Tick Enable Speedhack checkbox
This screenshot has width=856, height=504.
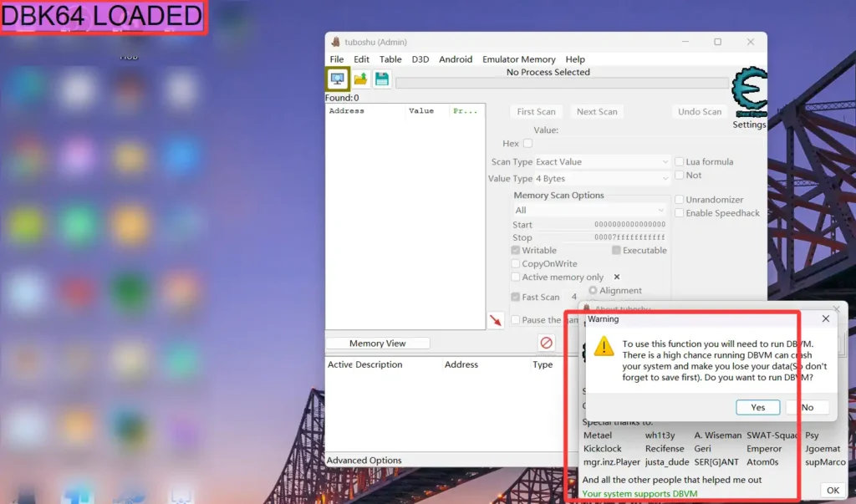[679, 213]
